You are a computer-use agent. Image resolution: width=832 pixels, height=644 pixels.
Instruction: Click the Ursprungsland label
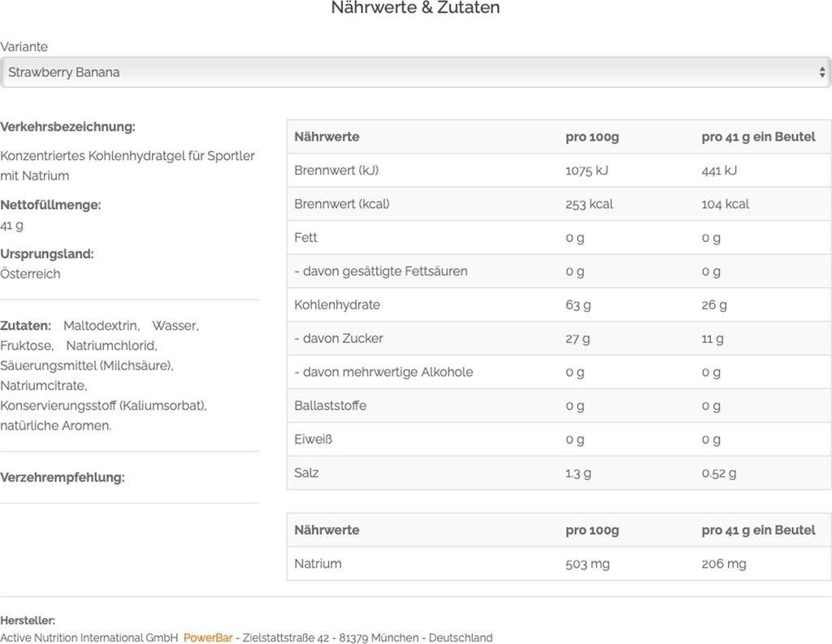(x=47, y=253)
